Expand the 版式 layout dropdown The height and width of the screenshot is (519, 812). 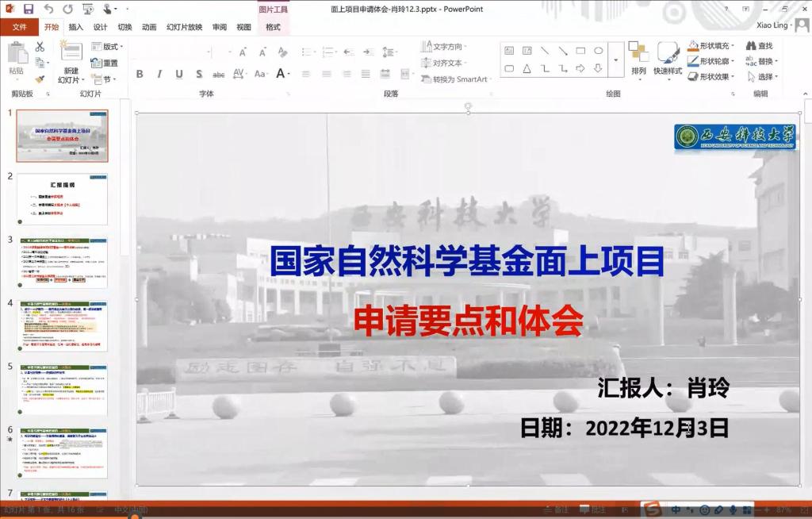pyautogui.click(x=107, y=47)
